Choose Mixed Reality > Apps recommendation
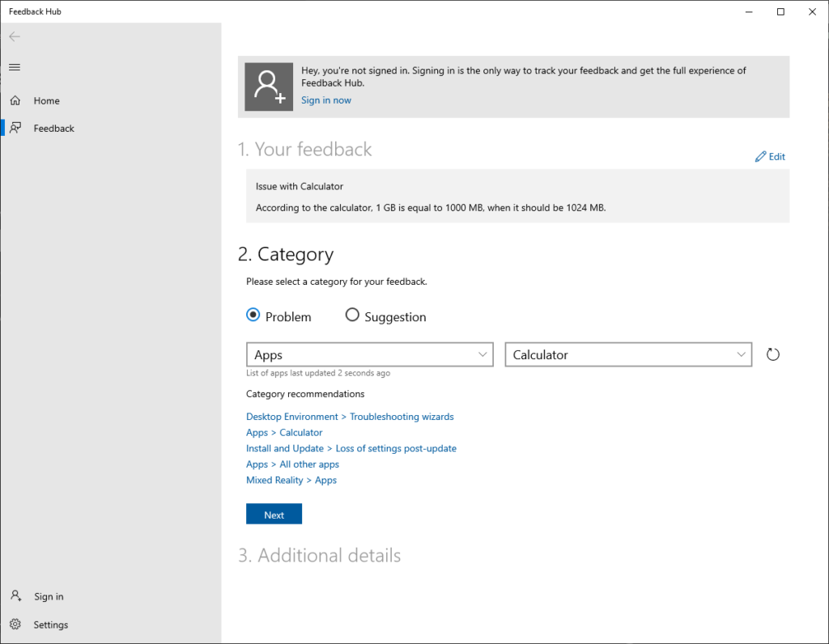This screenshot has height=644, width=829. click(x=291, y=480)
